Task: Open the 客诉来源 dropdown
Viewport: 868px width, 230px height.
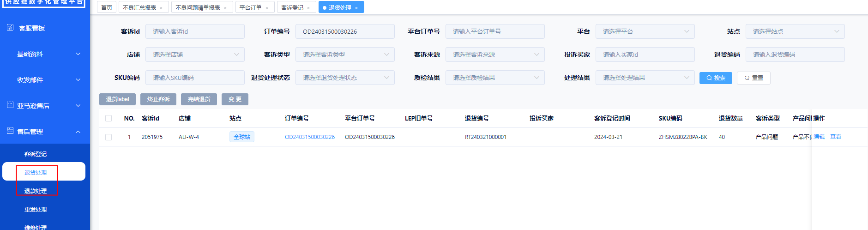Action: pos(495,54)
